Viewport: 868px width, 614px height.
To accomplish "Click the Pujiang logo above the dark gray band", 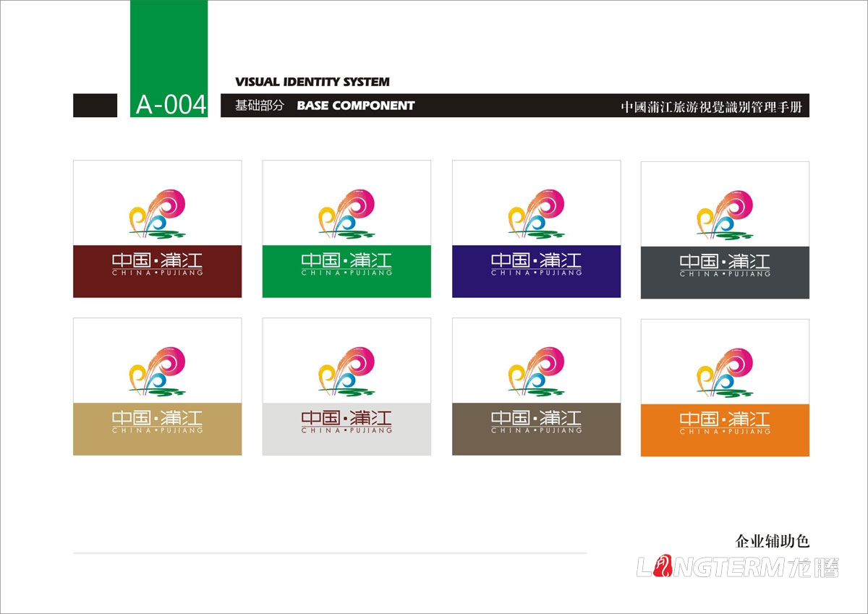I will pyautogui.click(x=726, y=214).
